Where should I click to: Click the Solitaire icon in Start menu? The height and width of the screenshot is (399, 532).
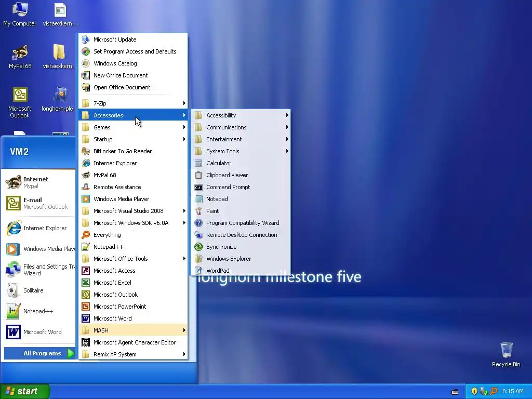(x=12, y=290)
